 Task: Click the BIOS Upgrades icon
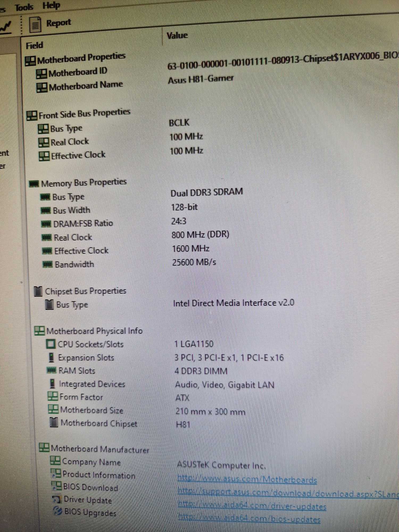pos(57,511)
